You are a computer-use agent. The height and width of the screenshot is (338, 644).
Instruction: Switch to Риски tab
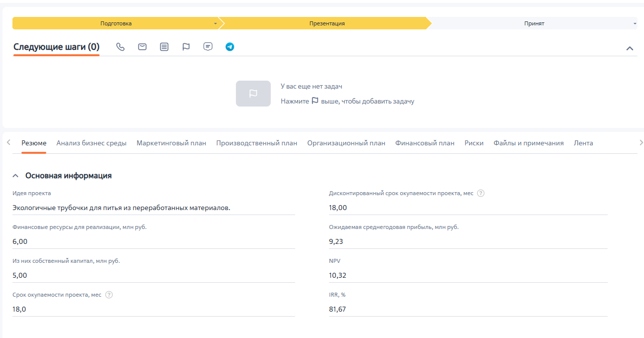474,143
